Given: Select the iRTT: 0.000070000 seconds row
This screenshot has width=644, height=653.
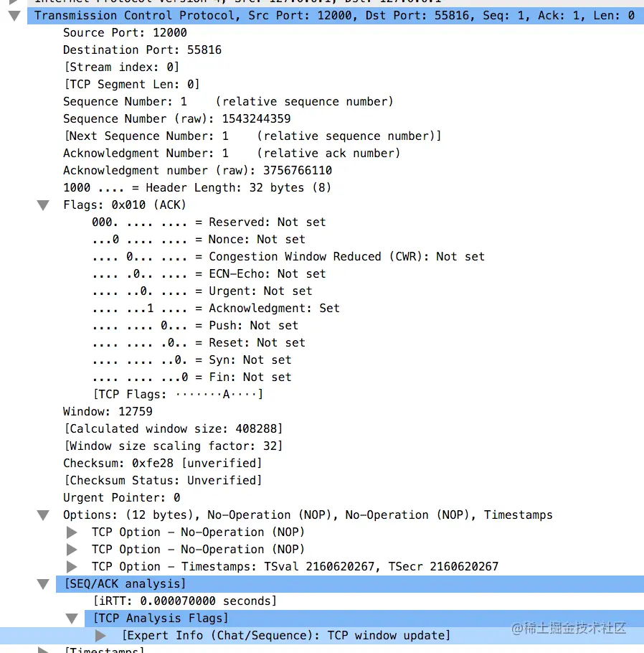Looking at the screenshot, I should coord(185,601).
